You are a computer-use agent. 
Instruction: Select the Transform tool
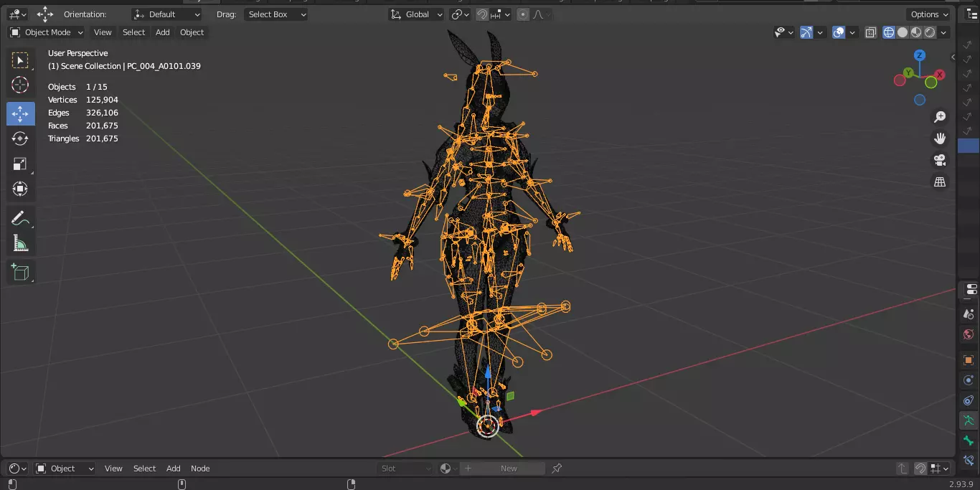pos(20,189)
